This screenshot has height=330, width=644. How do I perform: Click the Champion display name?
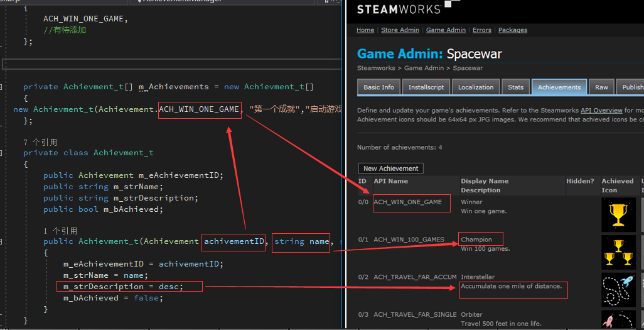[x=476, y=239]
